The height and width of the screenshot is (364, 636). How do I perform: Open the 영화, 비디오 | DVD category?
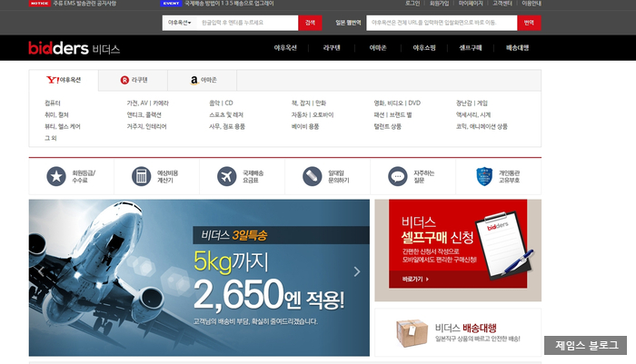click(x=397, y=103)
